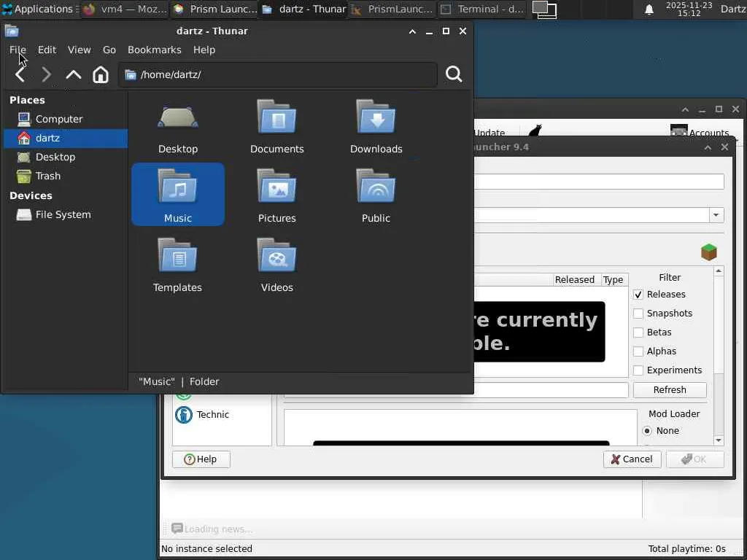Open the group dropdown arrow in Prism dialog

716,215
